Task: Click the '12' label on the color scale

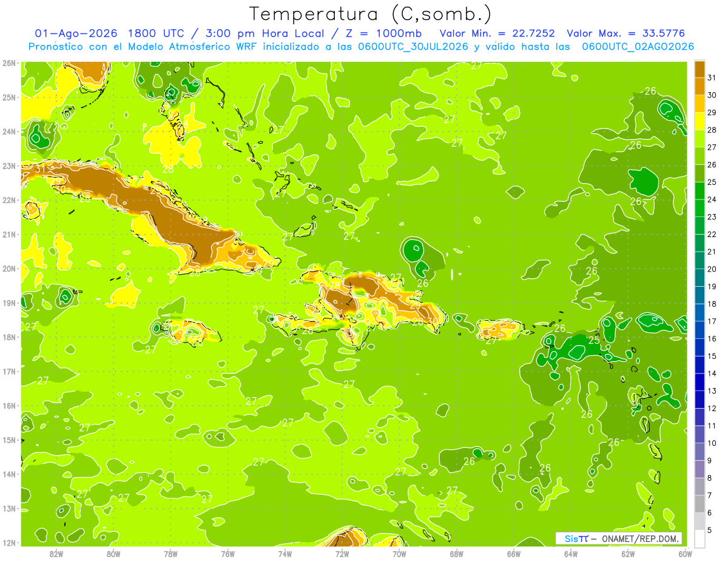Action: (x=712, y=409)
